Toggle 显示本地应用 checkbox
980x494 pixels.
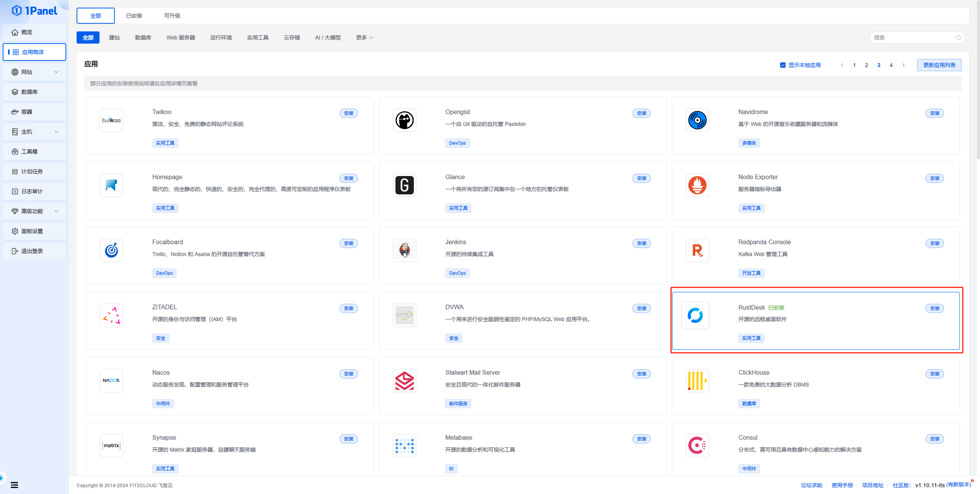pyautogui.click(x=783, y=65)
